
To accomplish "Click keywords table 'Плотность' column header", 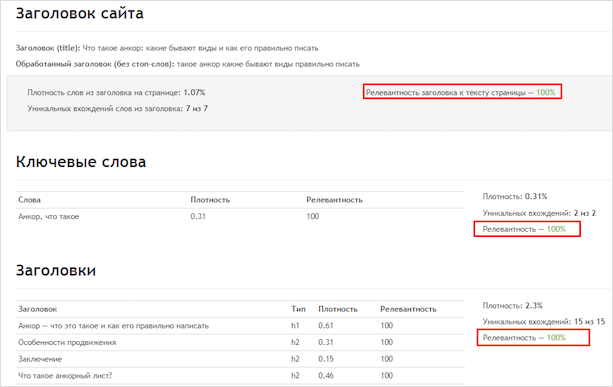I will point(210,200).
